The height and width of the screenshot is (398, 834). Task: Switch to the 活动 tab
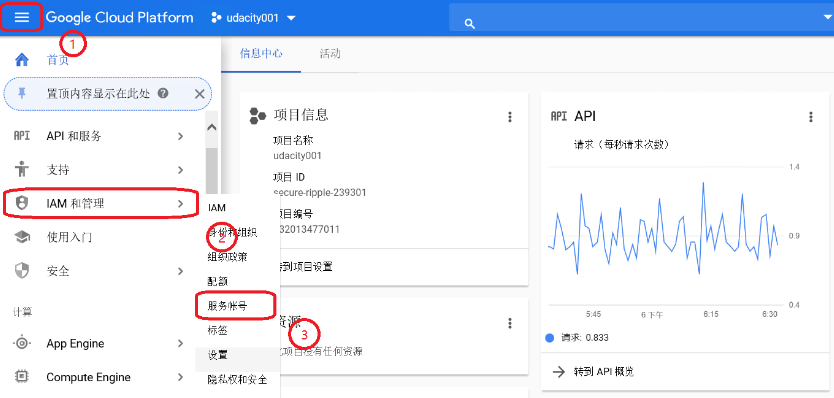point(330,54)
